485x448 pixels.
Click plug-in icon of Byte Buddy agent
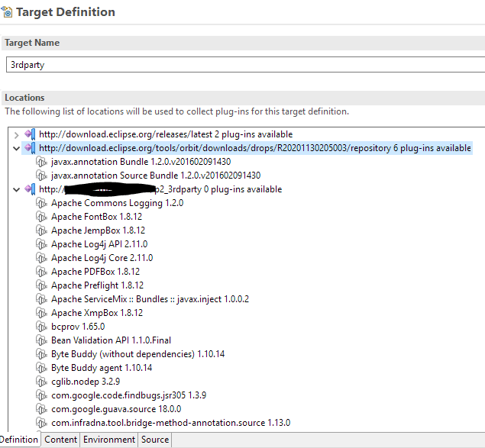[x=41, y=368]
